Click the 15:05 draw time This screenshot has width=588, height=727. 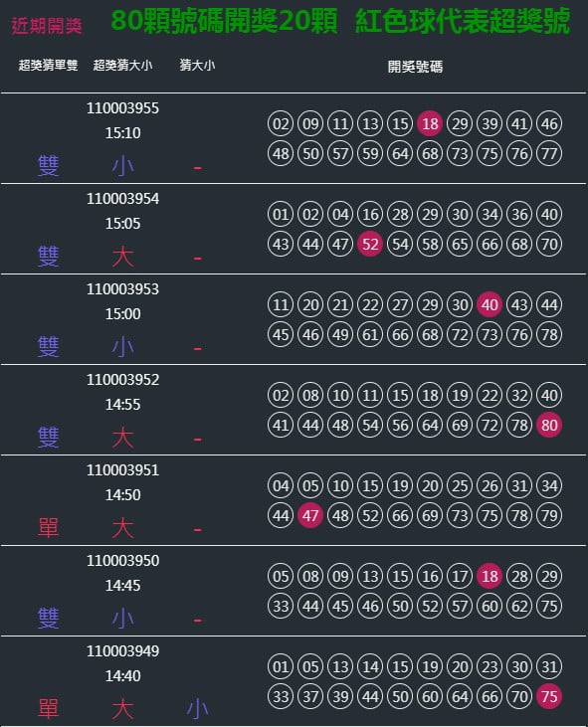point(123,224)
